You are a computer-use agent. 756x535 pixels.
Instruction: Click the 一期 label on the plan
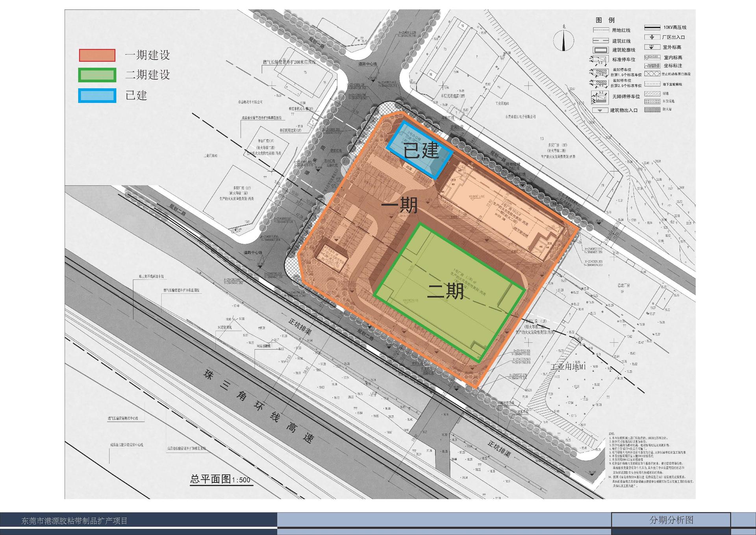[x=399, y=205]
